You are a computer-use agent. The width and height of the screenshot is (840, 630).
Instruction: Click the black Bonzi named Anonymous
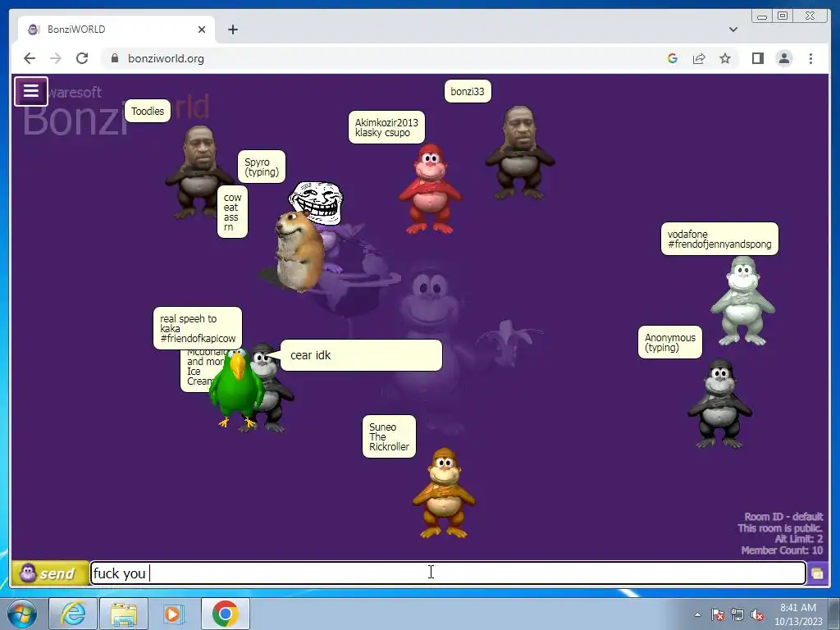[719, 404]
